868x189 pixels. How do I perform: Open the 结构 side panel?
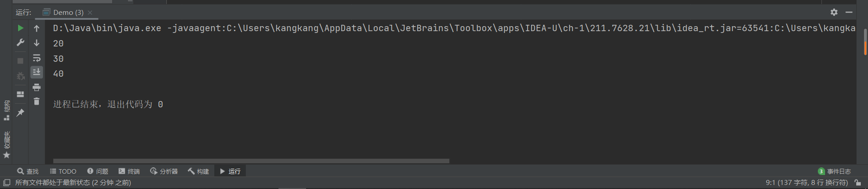(x=7, y=110)
